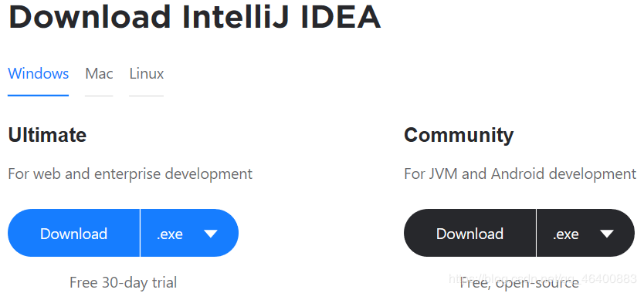Click the Download IntelliJ IDEA page title
The width and height of the screenshot is (644, 293).
click(x=195, y=17)
